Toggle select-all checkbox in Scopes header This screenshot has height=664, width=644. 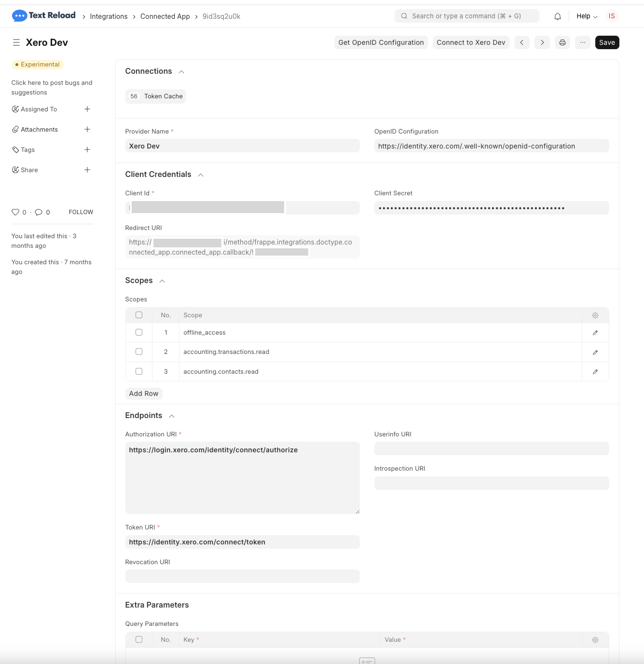[139, 315]
